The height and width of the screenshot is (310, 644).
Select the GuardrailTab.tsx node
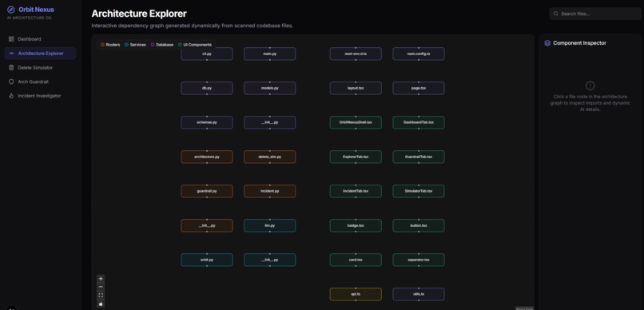pos(419,157)
